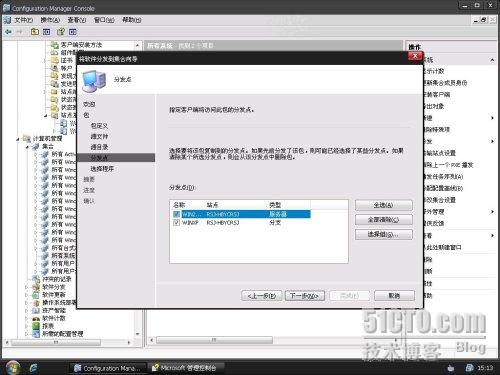Open the 查看(V) menu
500x375 pixels.
click(x=77, y=20)
